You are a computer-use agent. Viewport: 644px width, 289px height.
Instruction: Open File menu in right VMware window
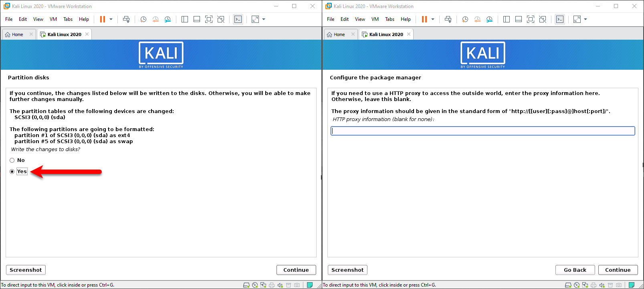click(x=331, y=19)
